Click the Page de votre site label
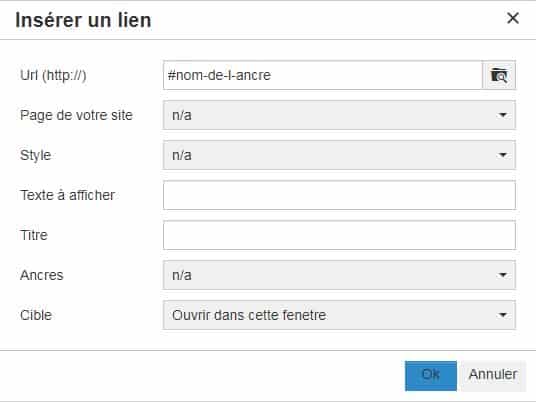Image resolution: width=536 pixels, height=402 pixels. [x=76, y=116]
